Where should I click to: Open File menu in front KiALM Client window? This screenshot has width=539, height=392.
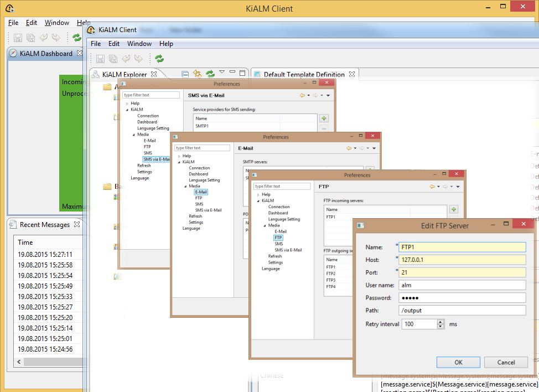pos(96,44)
